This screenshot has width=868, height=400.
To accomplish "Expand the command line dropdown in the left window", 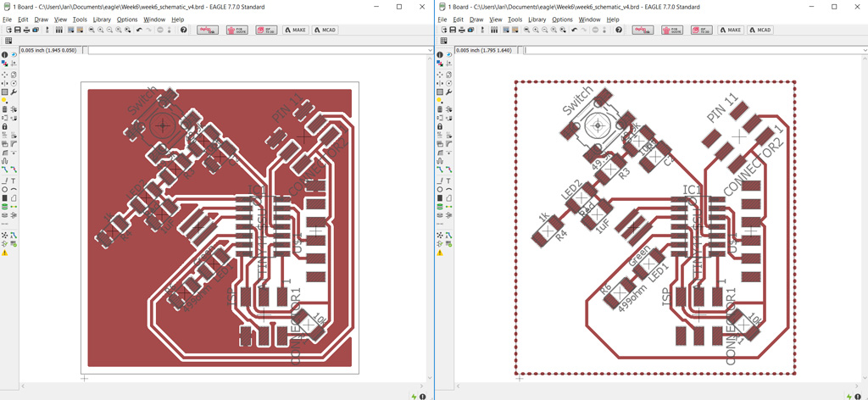I will (430, 50).
